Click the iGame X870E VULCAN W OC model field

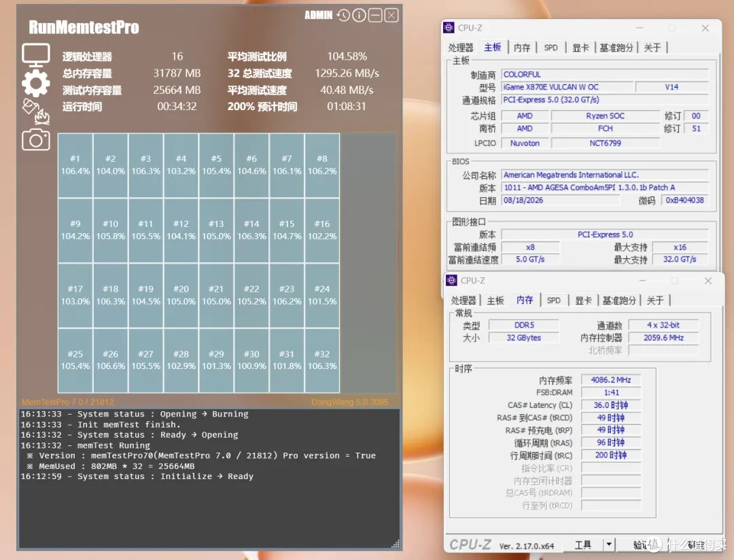567,87
